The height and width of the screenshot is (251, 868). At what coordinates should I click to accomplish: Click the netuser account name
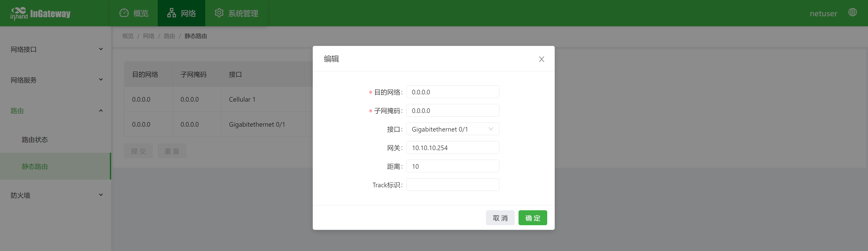[x=823, y=13]
